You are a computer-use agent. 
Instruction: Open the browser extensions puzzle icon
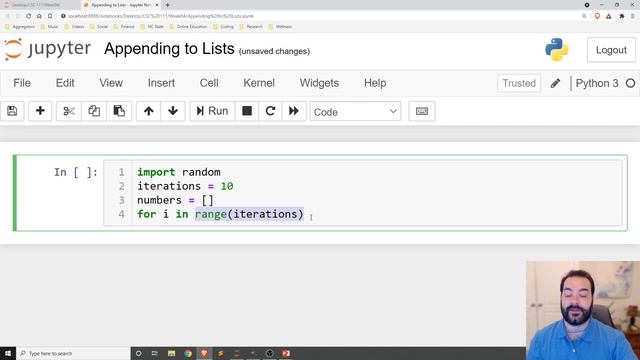point(622,16)
